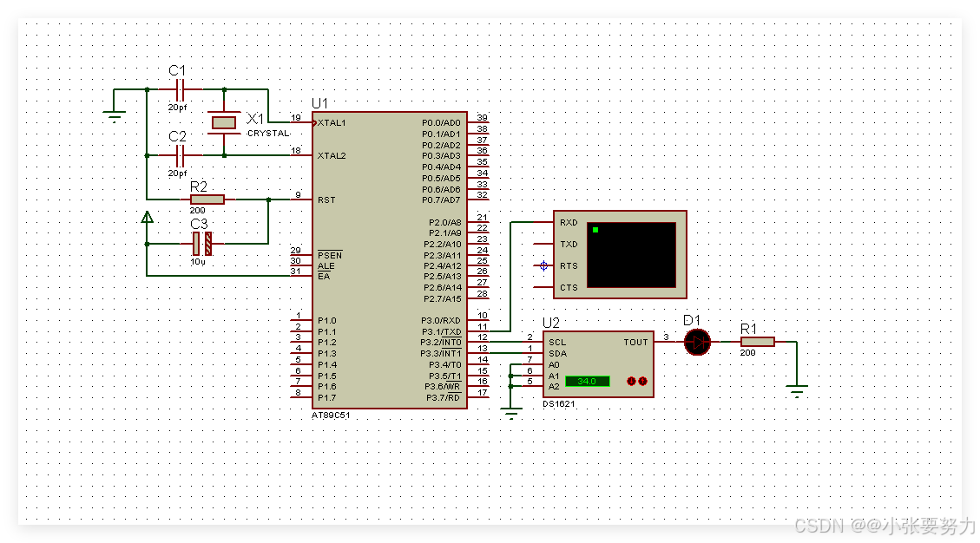Select the U2 reference label
Screen dimensions: 980x543
point(550,323)
